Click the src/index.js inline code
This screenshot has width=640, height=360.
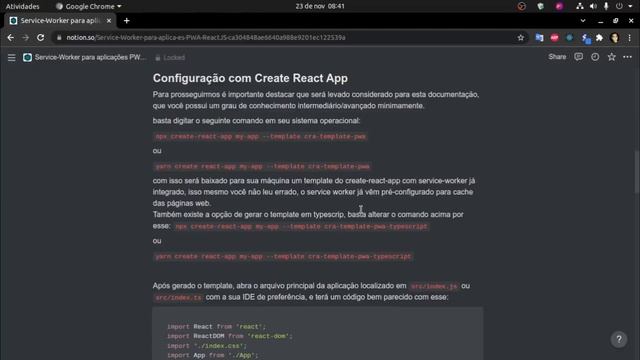click(433, 286)
